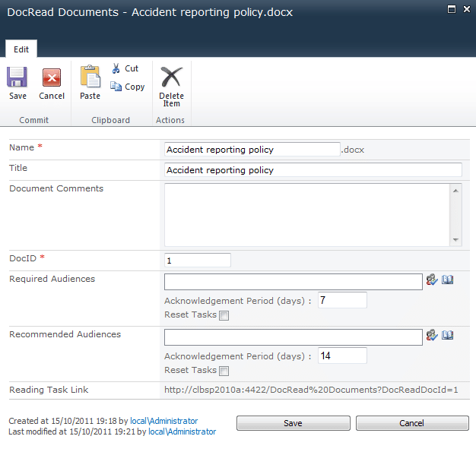
Task: Browse address book for Required Audiences
Action: tap(448, 280)
